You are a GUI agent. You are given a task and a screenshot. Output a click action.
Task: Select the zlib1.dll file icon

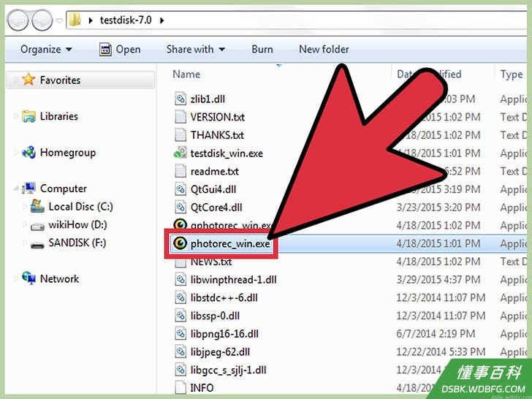click(180, 99)
